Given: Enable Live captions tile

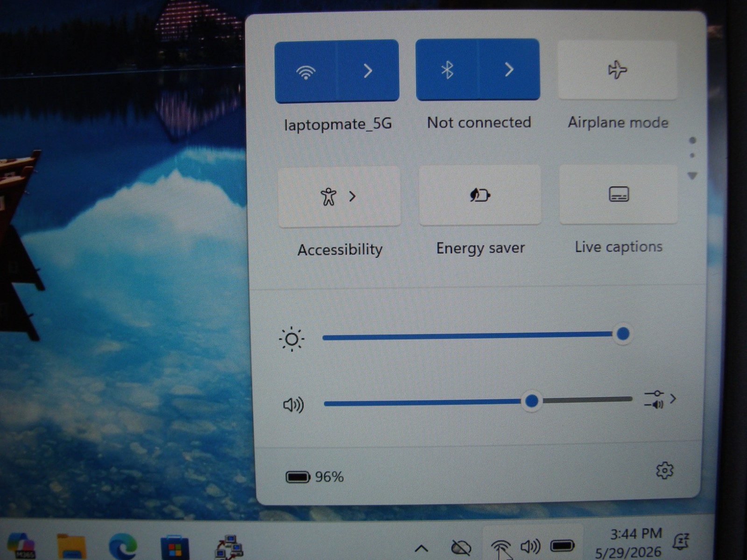Looking at the screenshot, I should (x=619, y=194).
